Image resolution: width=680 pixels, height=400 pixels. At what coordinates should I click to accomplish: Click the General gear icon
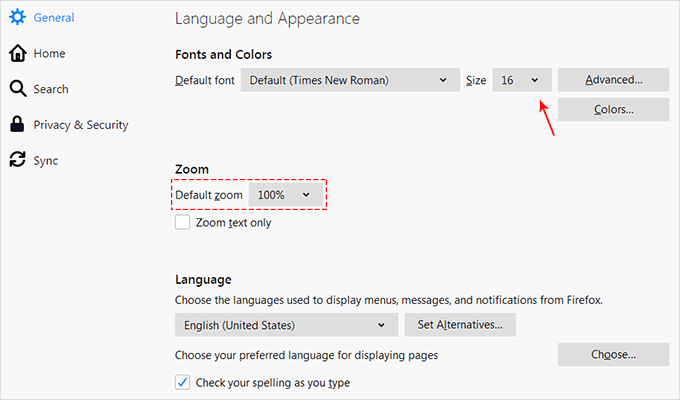17,17
